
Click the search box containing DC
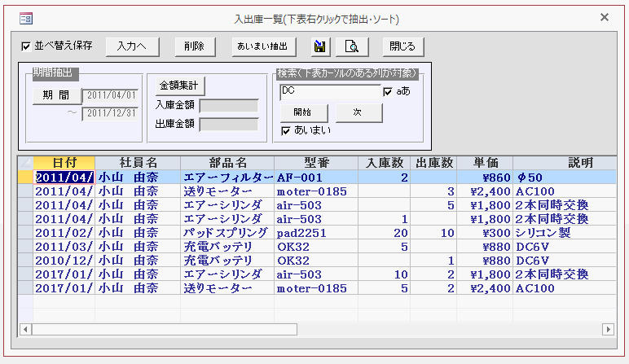coord(330,92)
